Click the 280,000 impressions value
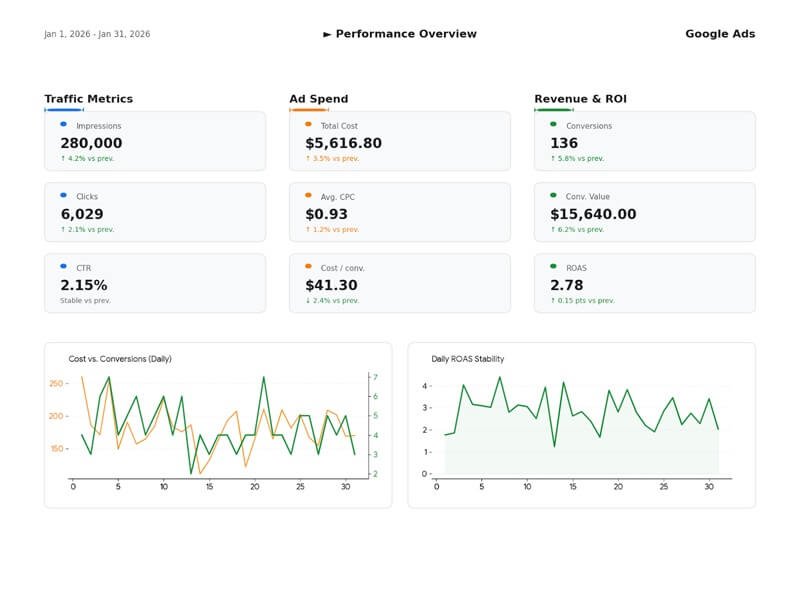 (x=91, y=143)
